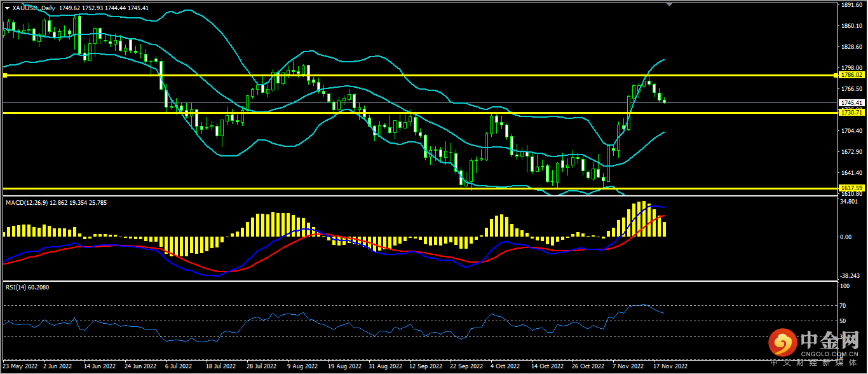Click the RSI(14) indicator label
Screen dimensions: 868x374
[18, 287]
